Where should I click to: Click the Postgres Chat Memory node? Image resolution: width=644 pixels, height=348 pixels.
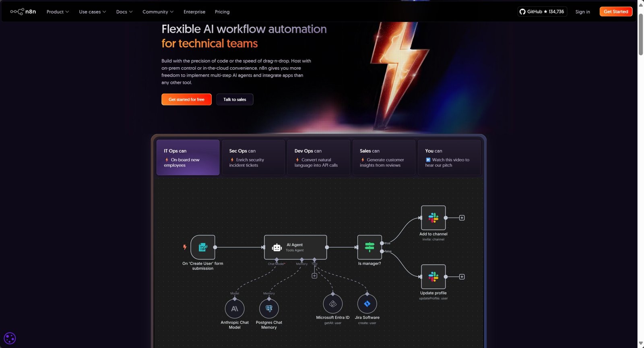269,309
